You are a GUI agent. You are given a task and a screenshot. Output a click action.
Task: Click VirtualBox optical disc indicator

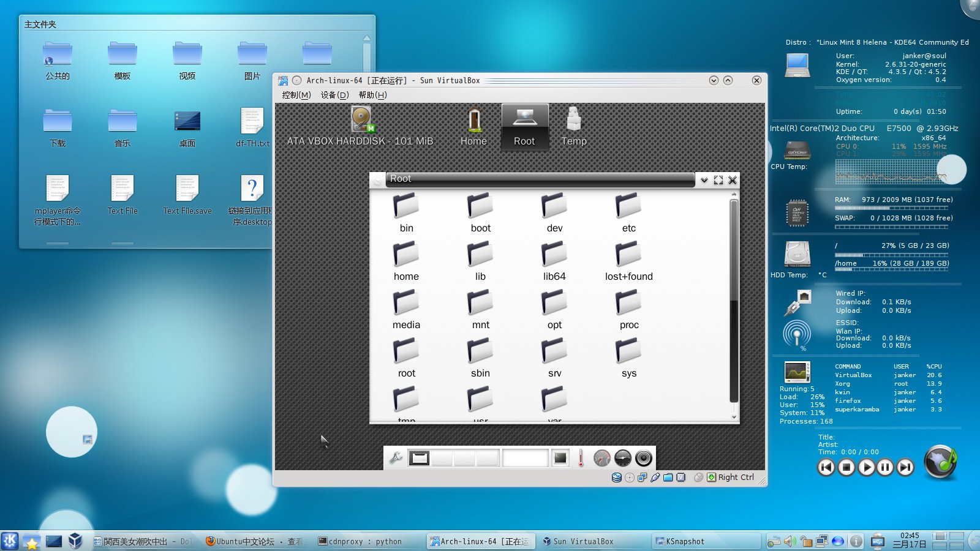[x=630, y=478]
